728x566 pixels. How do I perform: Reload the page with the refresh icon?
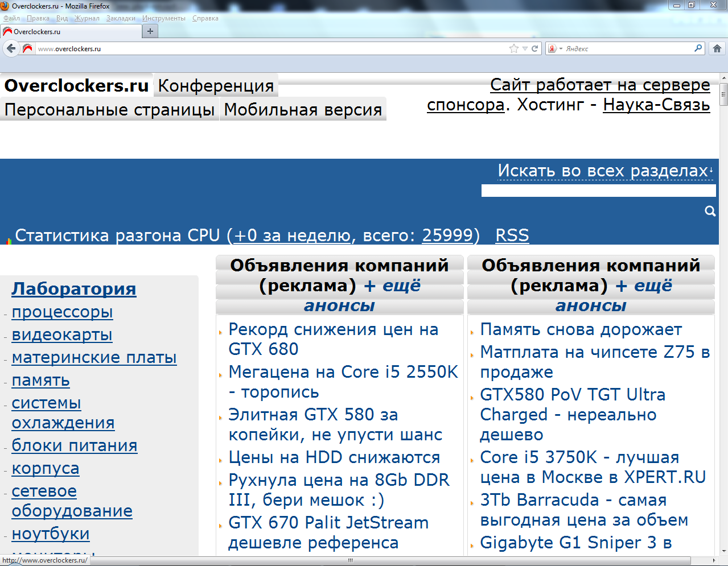[x=534, y=48]
